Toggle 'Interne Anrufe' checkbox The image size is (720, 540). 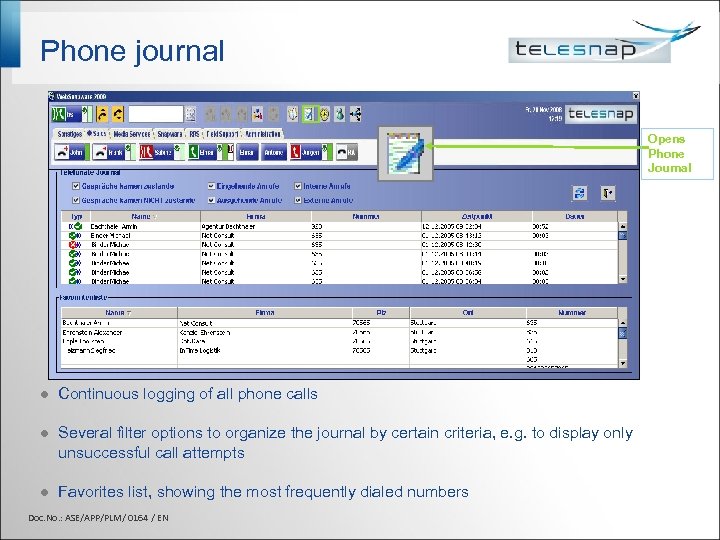pyautogui.click(x=298, y=186)
